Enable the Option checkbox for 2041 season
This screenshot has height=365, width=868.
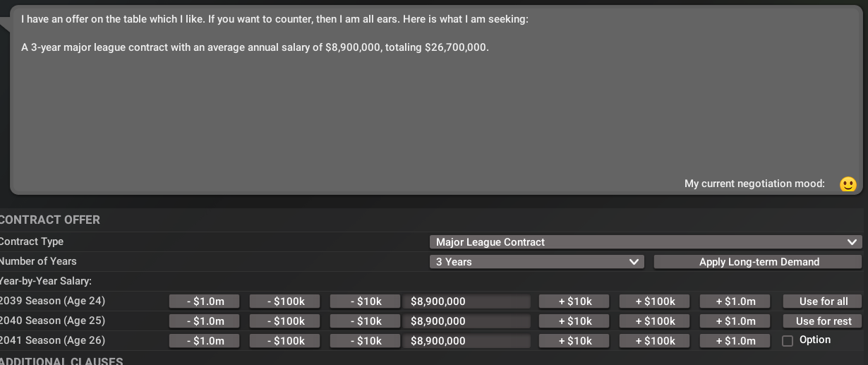point(788,341)
